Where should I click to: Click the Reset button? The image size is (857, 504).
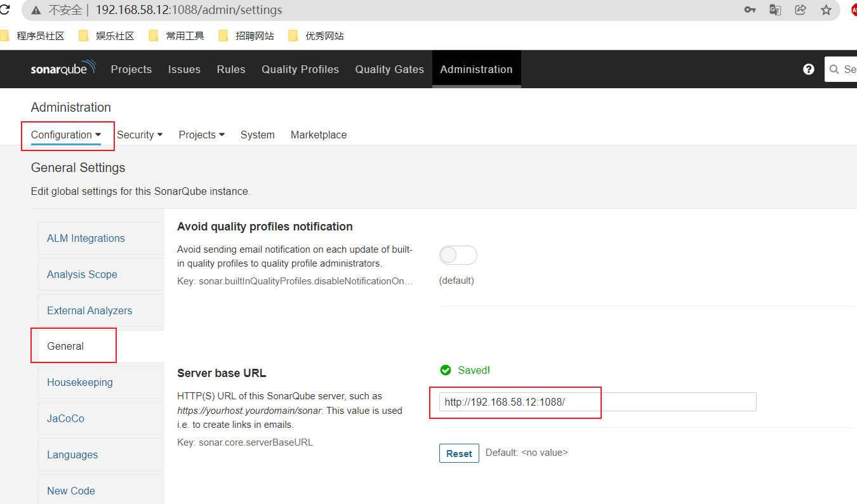(x=459, y=453)
